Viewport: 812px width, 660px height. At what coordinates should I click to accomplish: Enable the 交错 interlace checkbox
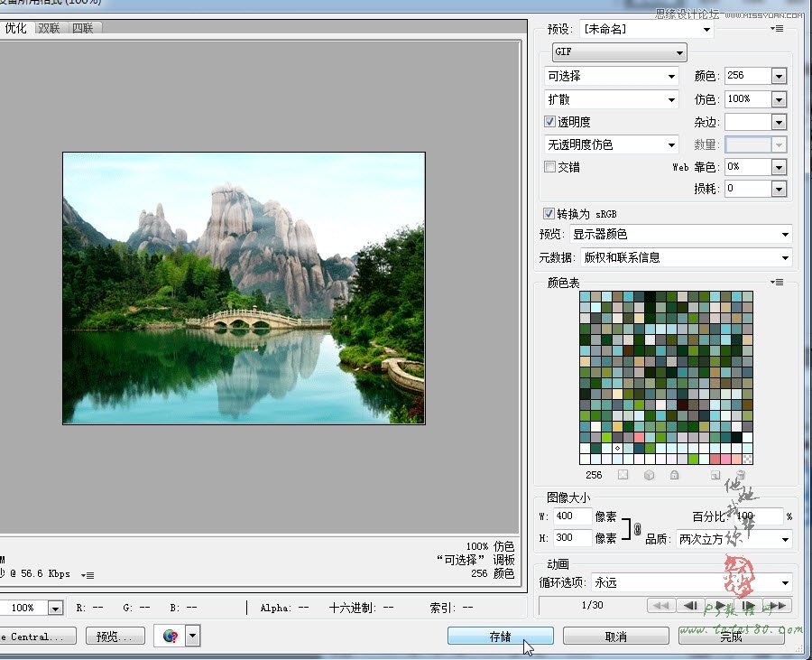pos(548,167)
